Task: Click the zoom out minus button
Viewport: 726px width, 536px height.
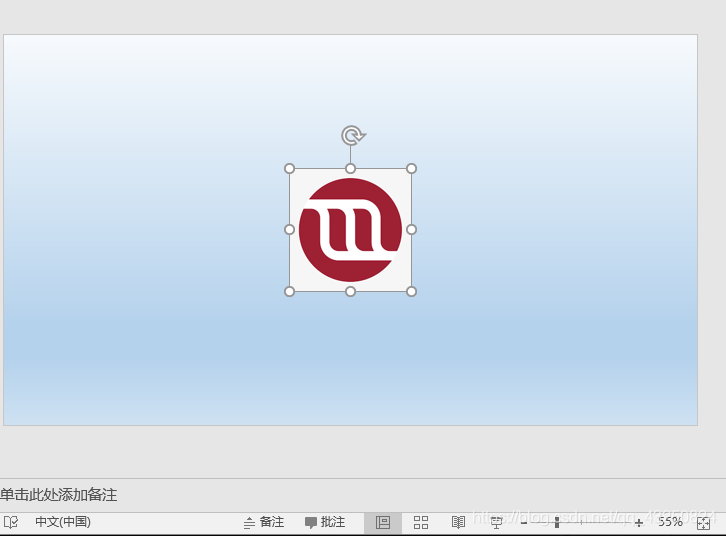Action: (x=524, y=523)
